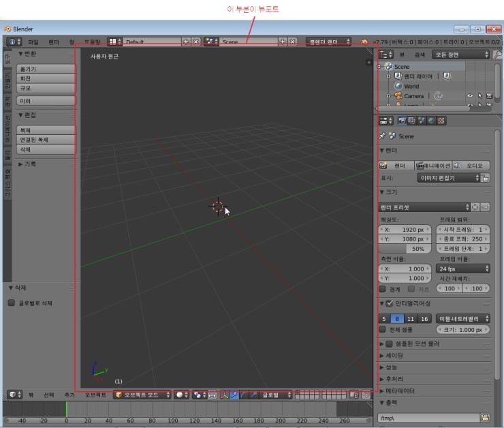Enable the 샘플된 모션 블러 checkbox
Viewport: 504px width, 428px height.
(390, 343)
